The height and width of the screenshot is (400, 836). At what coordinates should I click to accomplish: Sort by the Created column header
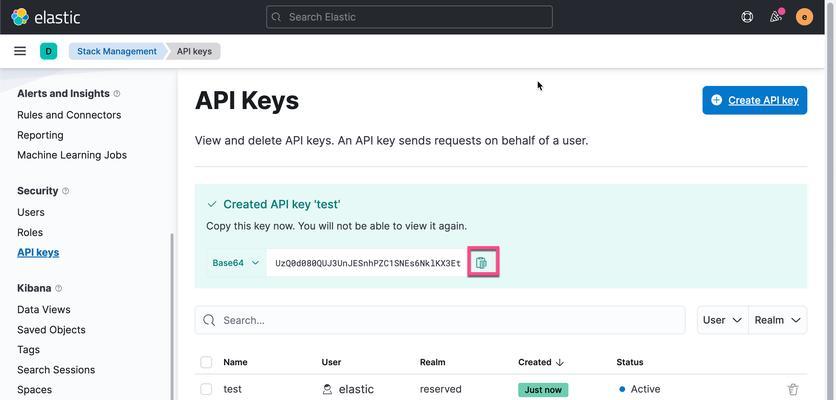(x=541, y=362)
